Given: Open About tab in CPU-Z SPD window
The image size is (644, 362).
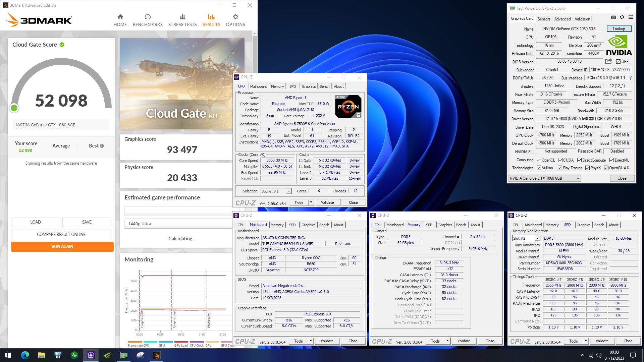Looking at the screenshot, I should click(x=613, y=225).
